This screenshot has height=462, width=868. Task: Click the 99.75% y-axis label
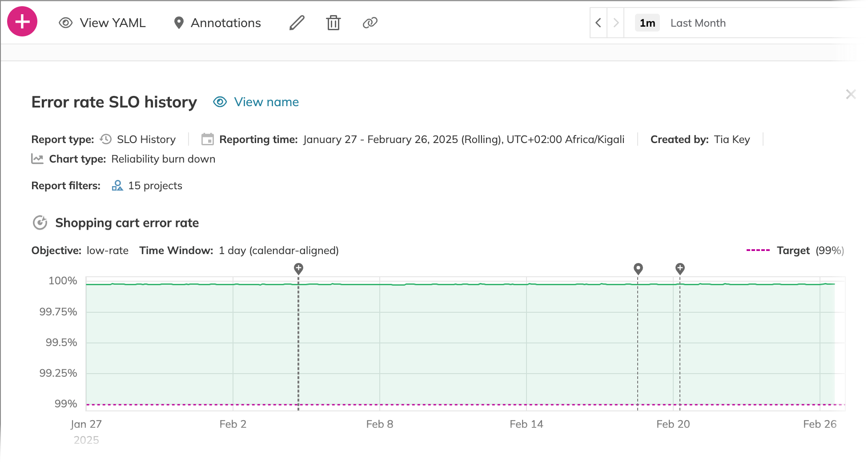58,312
